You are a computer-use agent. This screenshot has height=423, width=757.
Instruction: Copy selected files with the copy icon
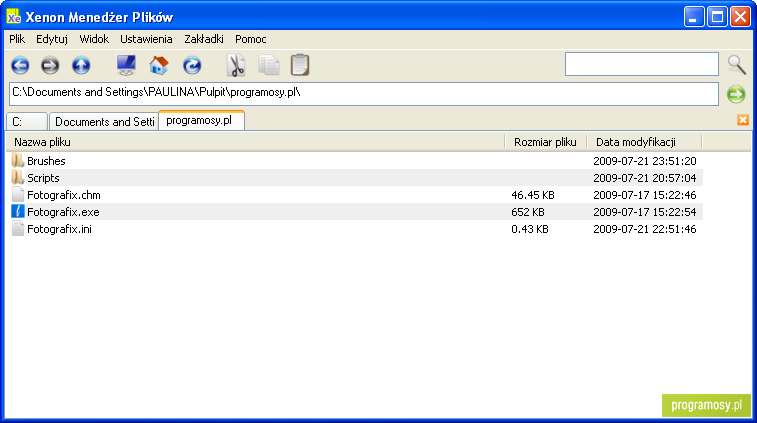click(x=269, y=65)
